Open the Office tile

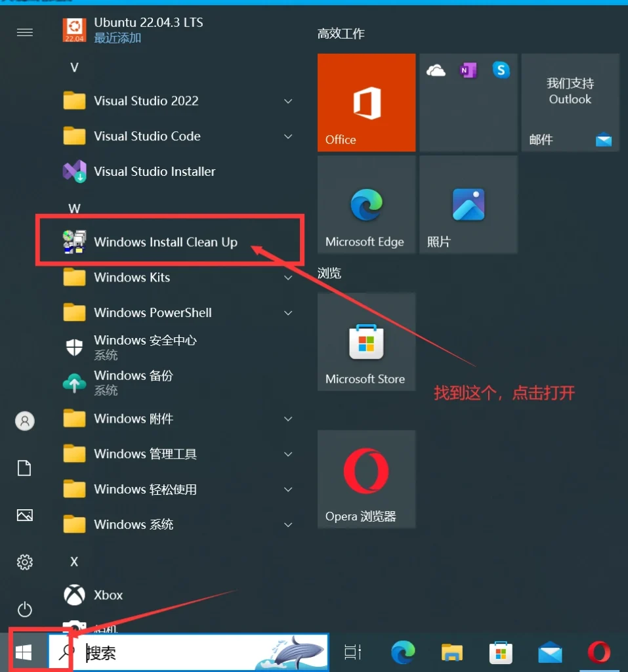pos(367,102)
